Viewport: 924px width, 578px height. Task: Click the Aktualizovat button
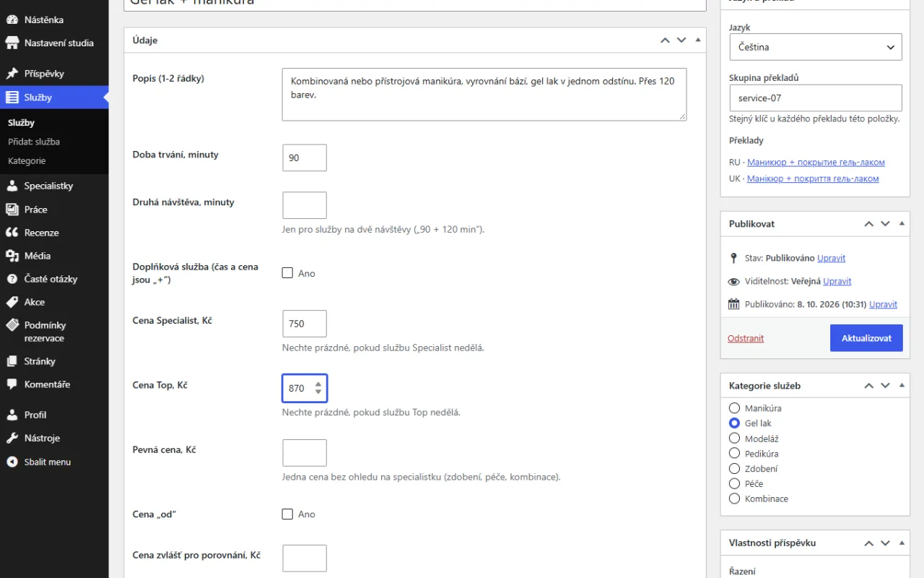[866, 338]
